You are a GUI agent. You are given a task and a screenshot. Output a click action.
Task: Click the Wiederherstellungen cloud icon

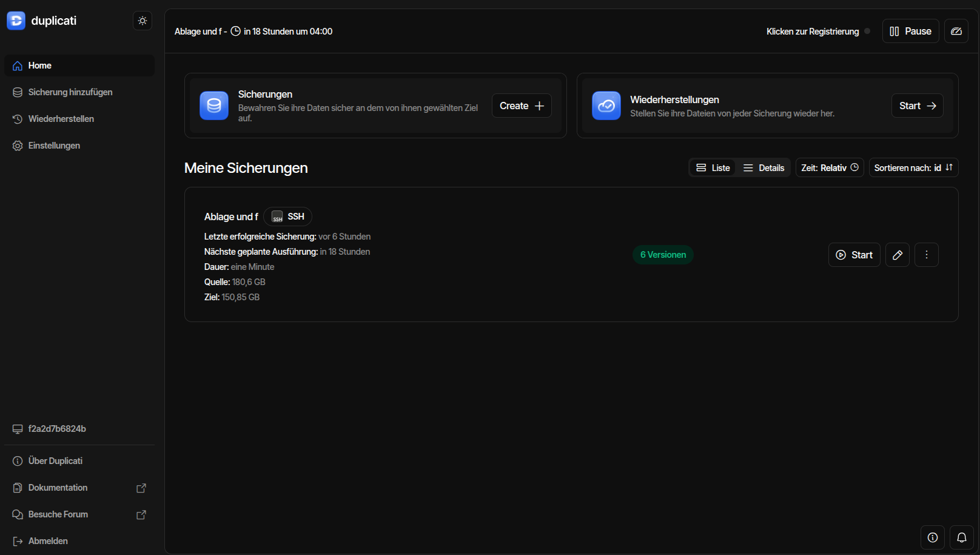[x=606, y=106]
